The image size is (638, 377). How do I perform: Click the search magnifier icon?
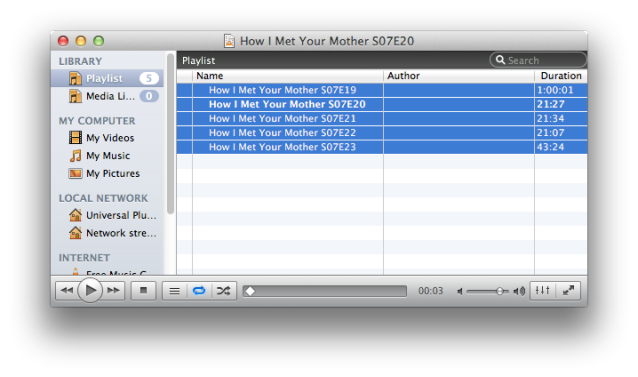(500, 60)
